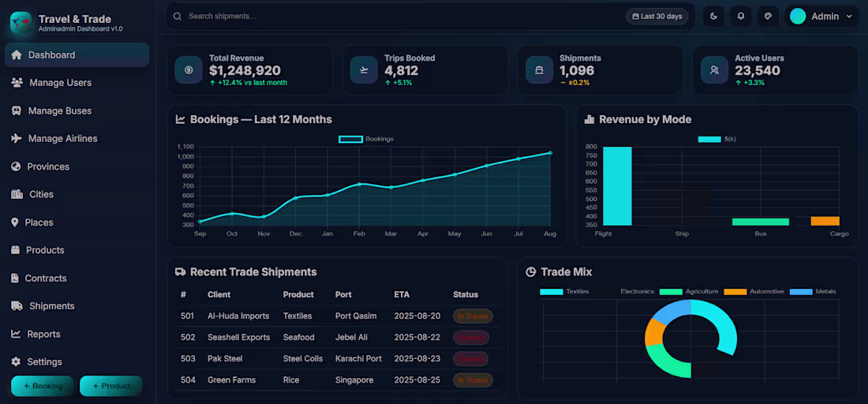The image size is (868, 404).
Task: Click the + Product button
Action: (x=111, y=386)
